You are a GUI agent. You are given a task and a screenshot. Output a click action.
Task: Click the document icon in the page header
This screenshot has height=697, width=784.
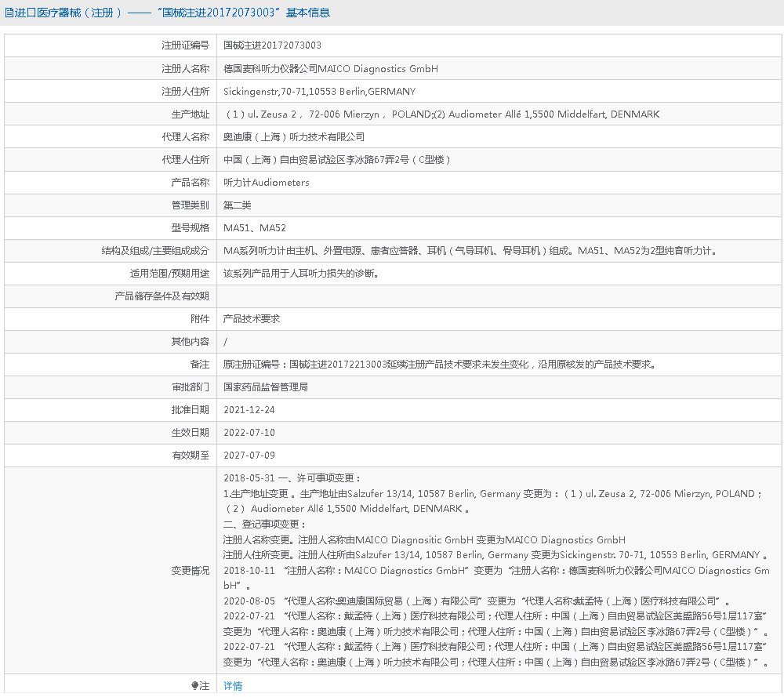click(9, 13)
